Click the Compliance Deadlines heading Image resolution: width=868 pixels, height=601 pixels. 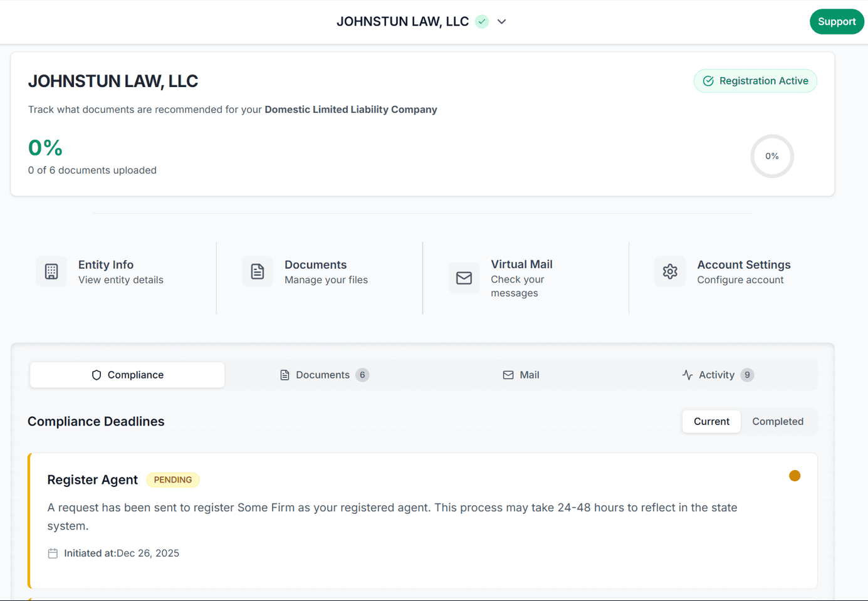pos(96,422)
